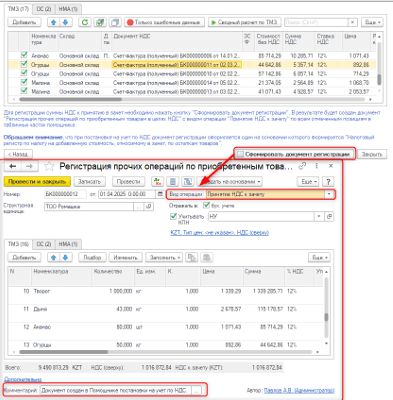Screen dimensions: 393x400
Task: Switch to assistant НМА (1) tab
Action: [68, 9]
